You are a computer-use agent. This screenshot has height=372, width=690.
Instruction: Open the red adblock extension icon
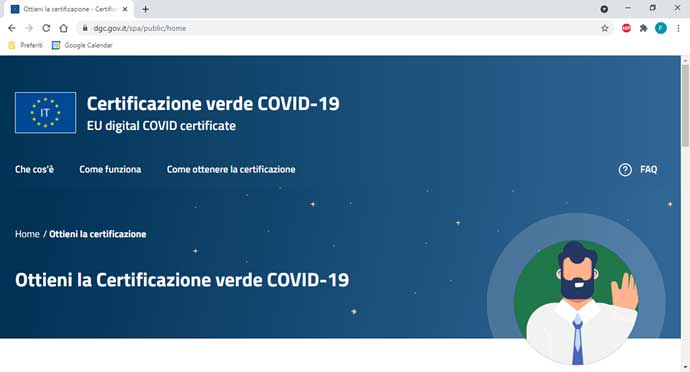coord(626,28)
